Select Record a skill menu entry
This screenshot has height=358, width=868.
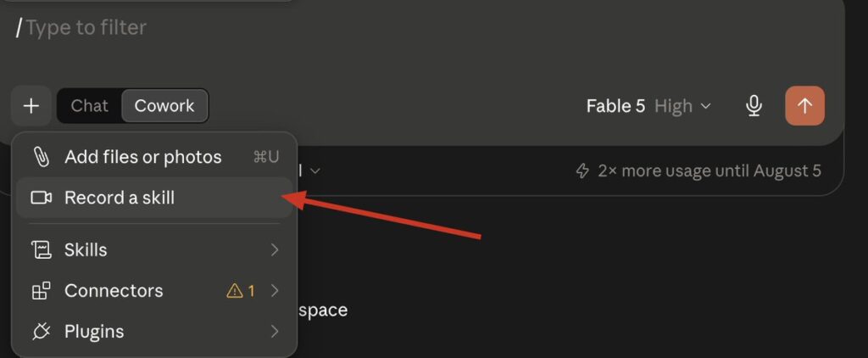(x=154, y=198)
